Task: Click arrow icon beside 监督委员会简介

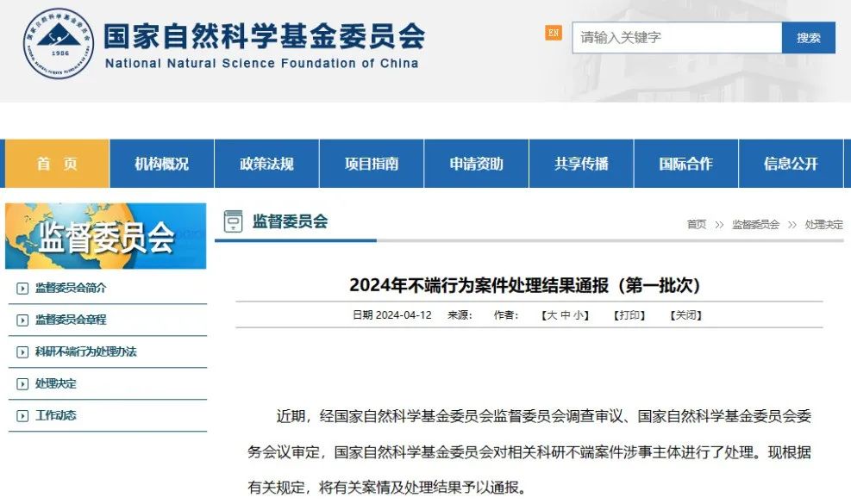Action: coord(22,288)
